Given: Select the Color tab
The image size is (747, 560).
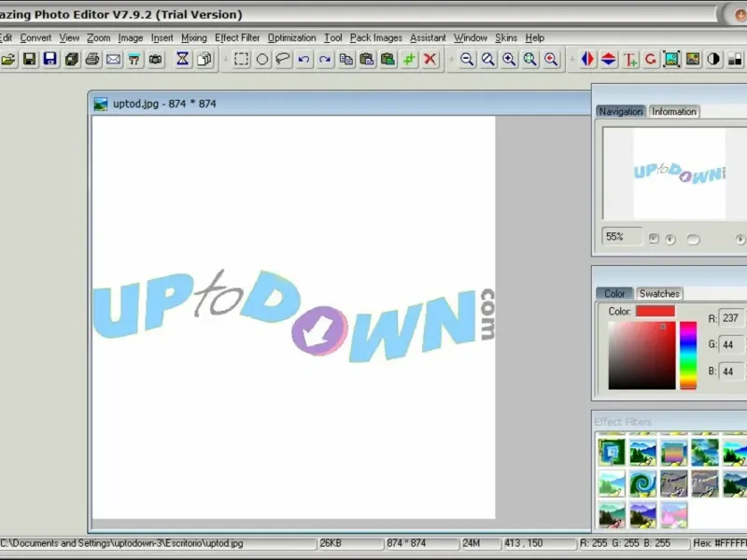Looking at the screenshot, I should point(614,293).
